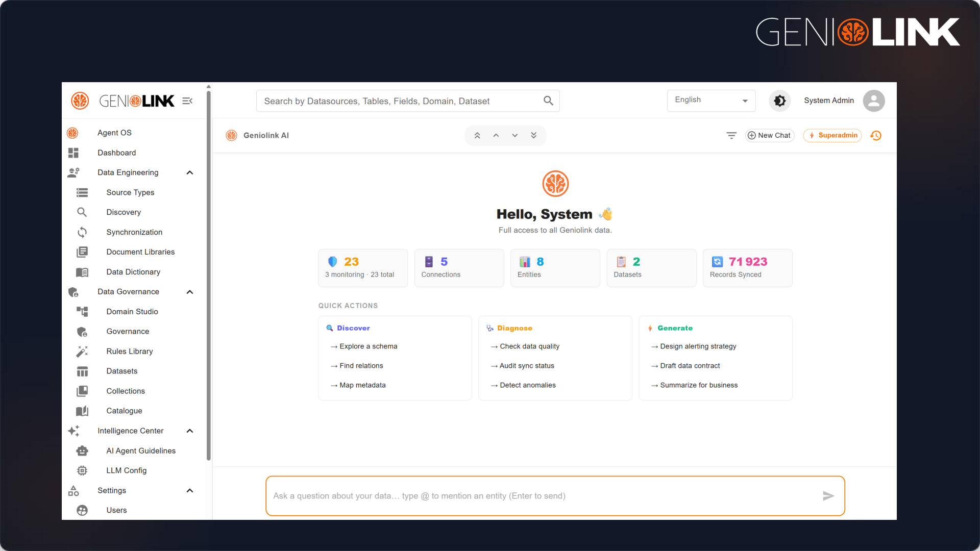Click the Source Types list icon
The height and width of the screenshot is (551, 980).
click(82, 192)
